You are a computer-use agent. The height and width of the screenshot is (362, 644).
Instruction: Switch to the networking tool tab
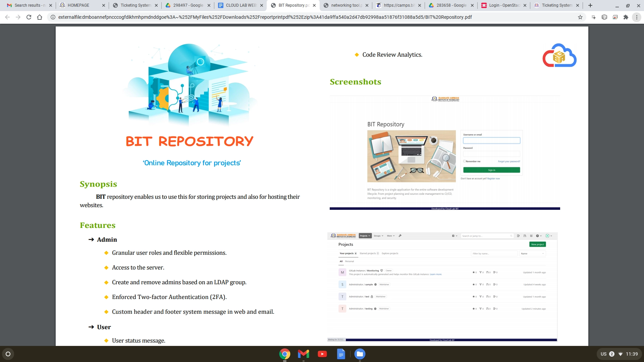[x=345, y=5]
